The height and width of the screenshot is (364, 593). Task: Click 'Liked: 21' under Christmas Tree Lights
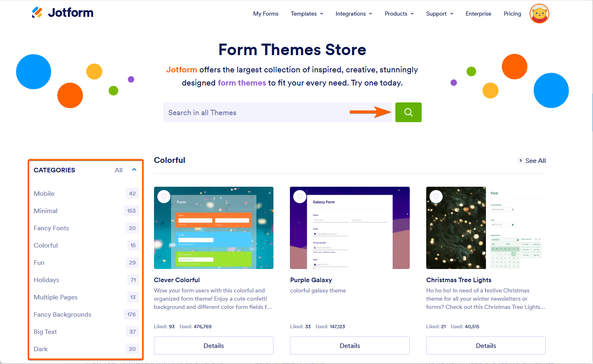(x=436, y=327)
